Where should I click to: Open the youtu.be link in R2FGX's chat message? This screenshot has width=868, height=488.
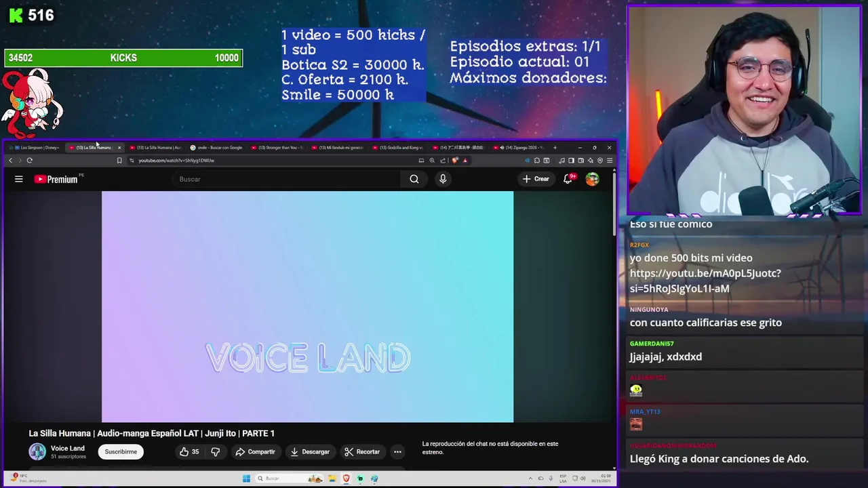click(705, 281)
